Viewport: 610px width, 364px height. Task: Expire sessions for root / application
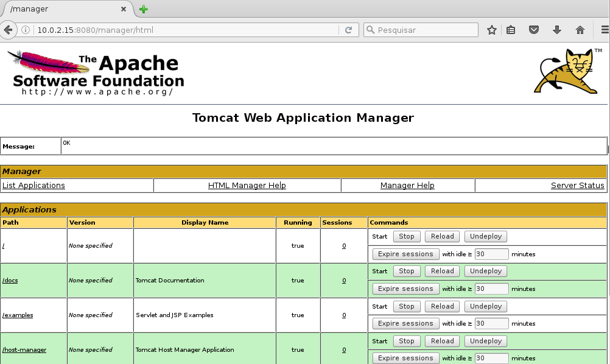(406, 254)
